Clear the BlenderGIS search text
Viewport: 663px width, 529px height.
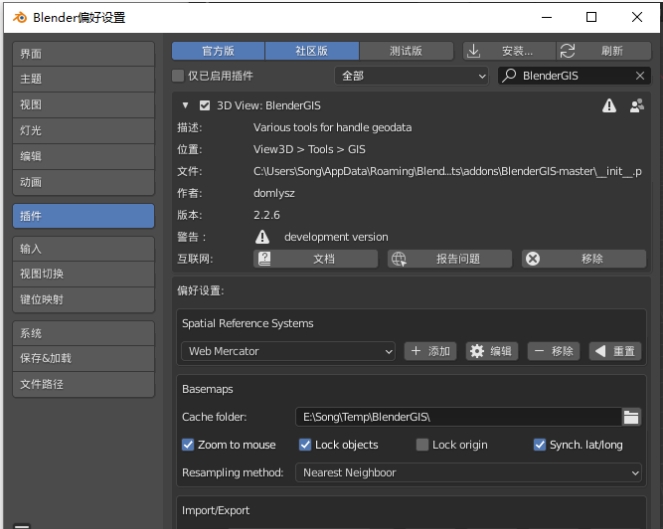pyautogui.click(x=640, y=76)
